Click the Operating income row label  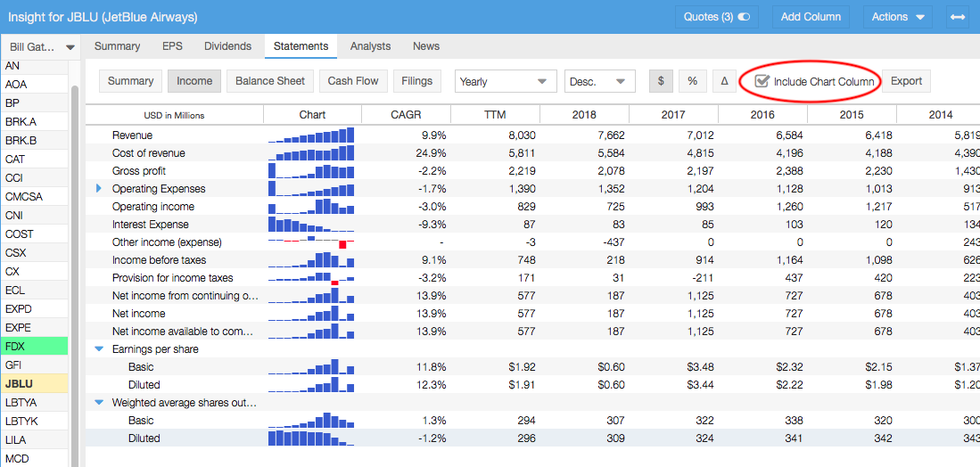pyautogui.click(x=153, y=207)
